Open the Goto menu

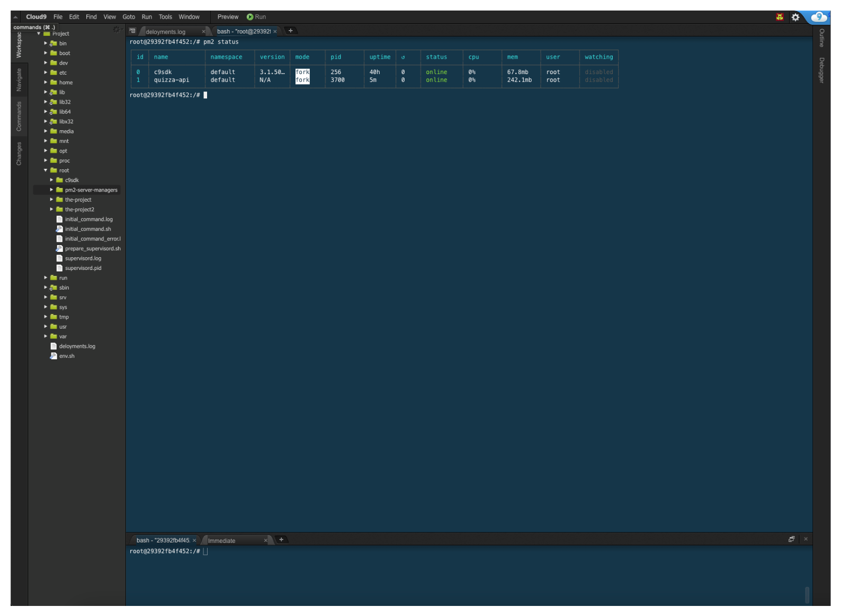pos(129,17)
